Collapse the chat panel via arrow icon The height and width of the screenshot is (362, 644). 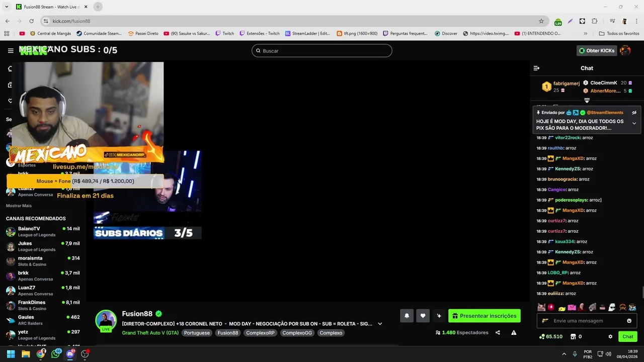tap(536, 68)
